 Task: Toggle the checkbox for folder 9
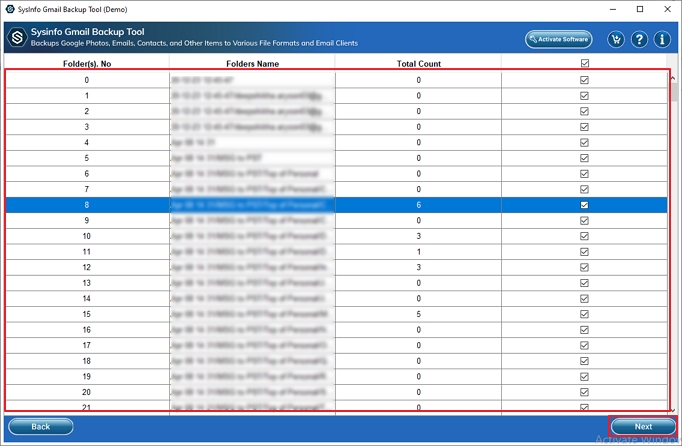click(x=584, y=221)
